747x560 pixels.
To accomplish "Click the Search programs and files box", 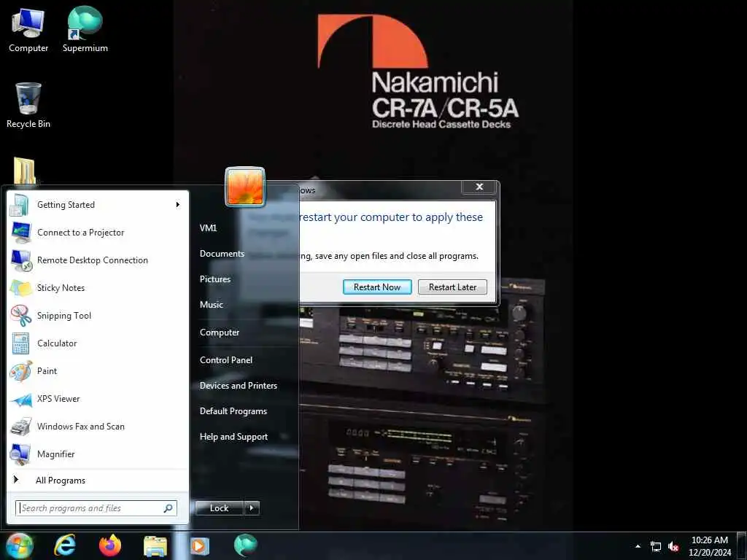I will point(96,508).
